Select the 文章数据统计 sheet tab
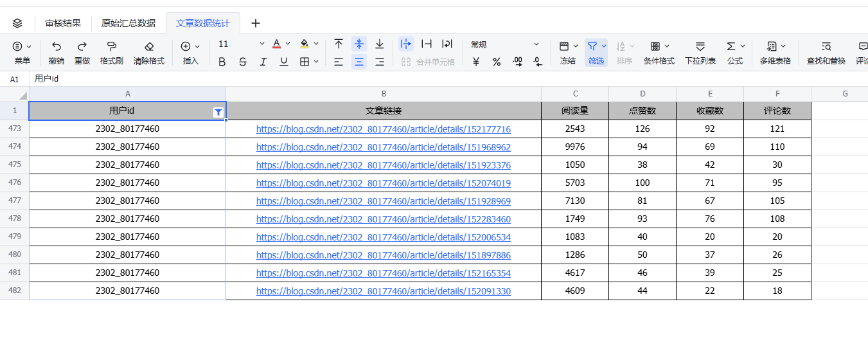The height and width of the screenshot is (351, 868). pos(203,23)
